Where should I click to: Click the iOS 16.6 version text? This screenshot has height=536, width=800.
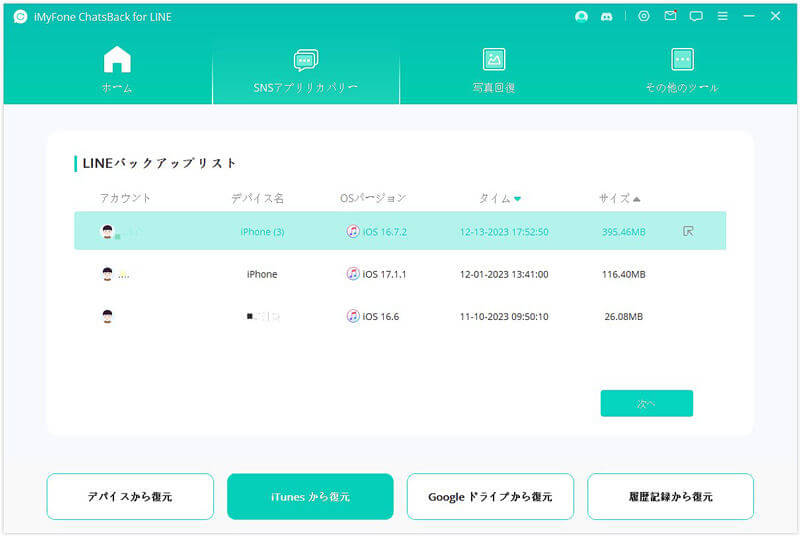[381, 317]
